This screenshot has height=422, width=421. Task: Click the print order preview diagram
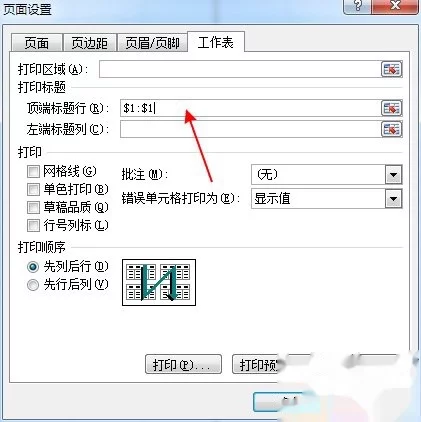159,282
